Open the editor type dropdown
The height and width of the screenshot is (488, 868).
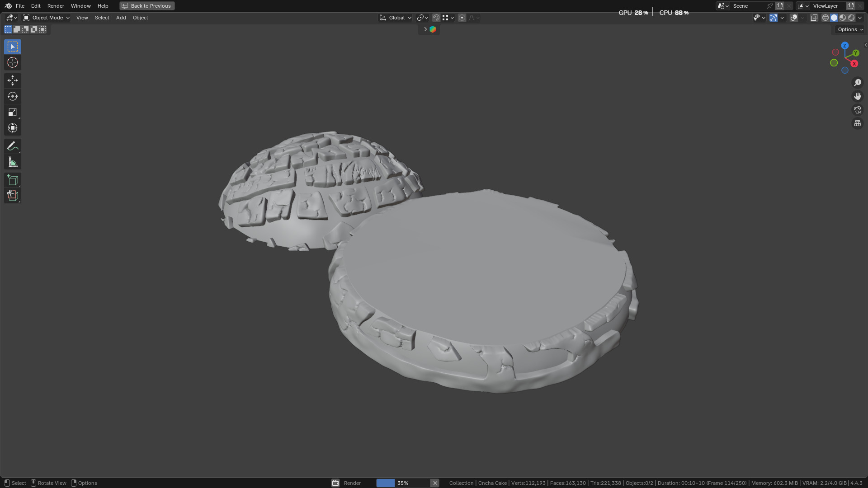[11, 18]
